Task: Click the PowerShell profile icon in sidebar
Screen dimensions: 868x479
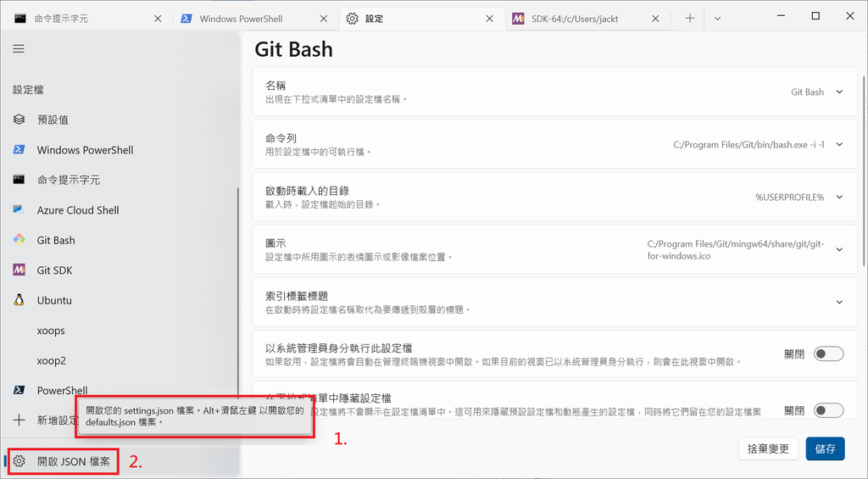Action: [x=19, y=390]
